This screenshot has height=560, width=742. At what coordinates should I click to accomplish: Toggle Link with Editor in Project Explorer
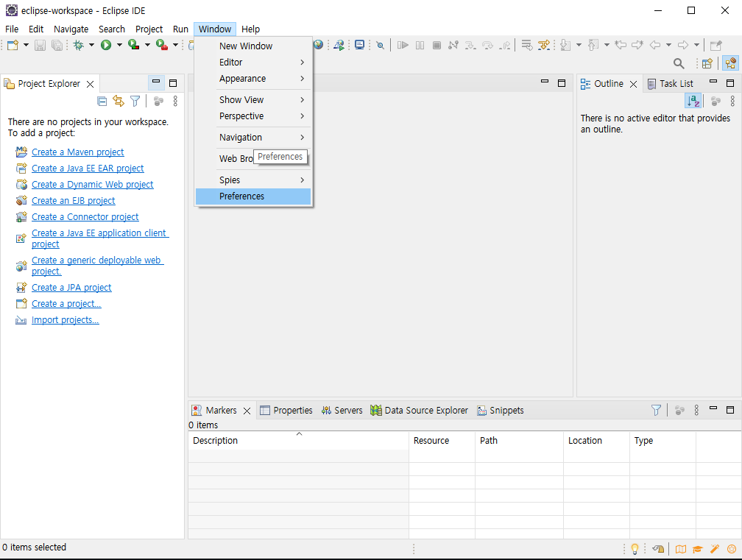coord(119,101)
